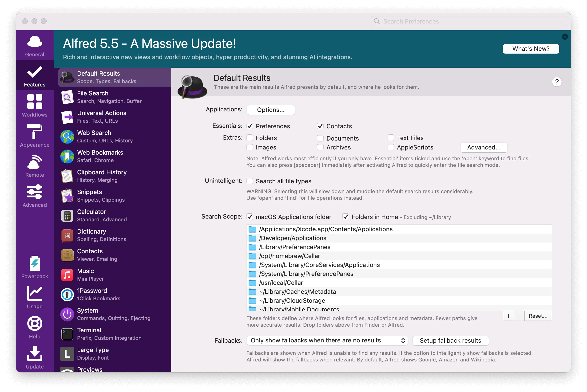Select Clipboard History feature entry
Image resolution: width=587 pixels, height=392 pixels.
115,176
